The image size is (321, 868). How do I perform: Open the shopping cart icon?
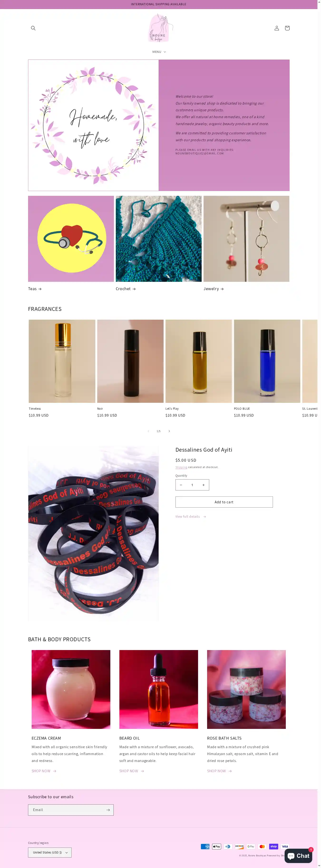(287, 28)
